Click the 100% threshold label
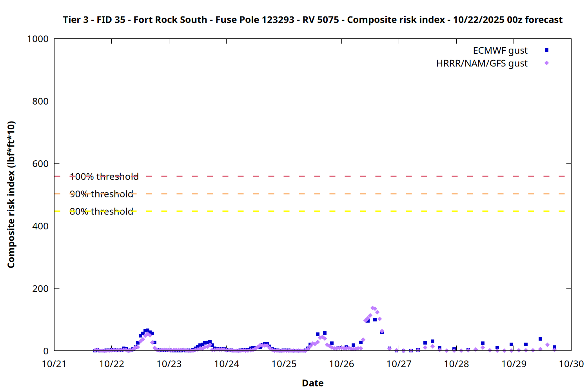 point(104,177)
